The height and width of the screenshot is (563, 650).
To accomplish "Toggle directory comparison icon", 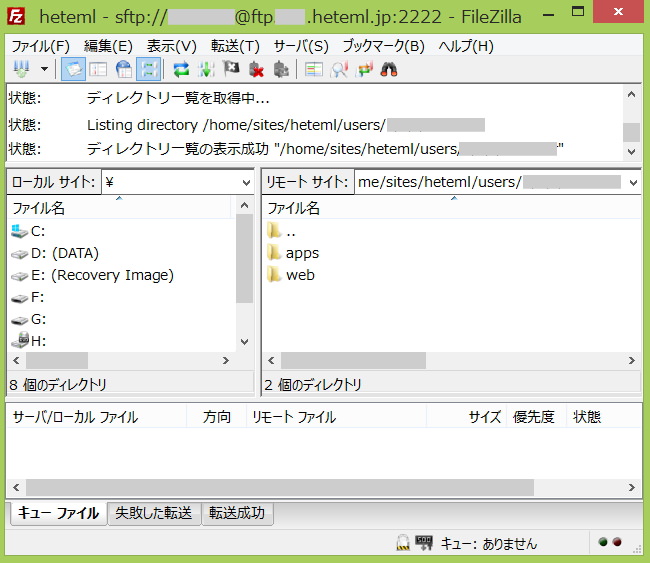I will pyautogui.click(x=339, y=69).
